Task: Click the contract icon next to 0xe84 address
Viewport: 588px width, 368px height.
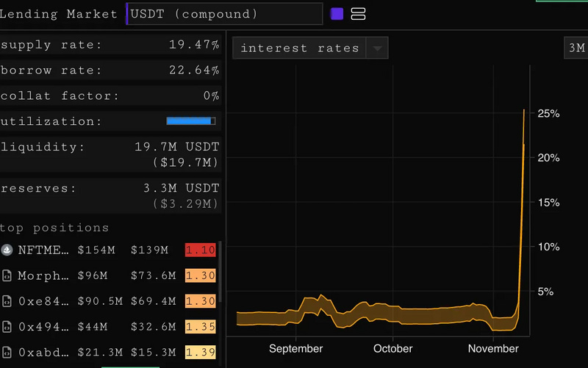Action: [7, 300]
